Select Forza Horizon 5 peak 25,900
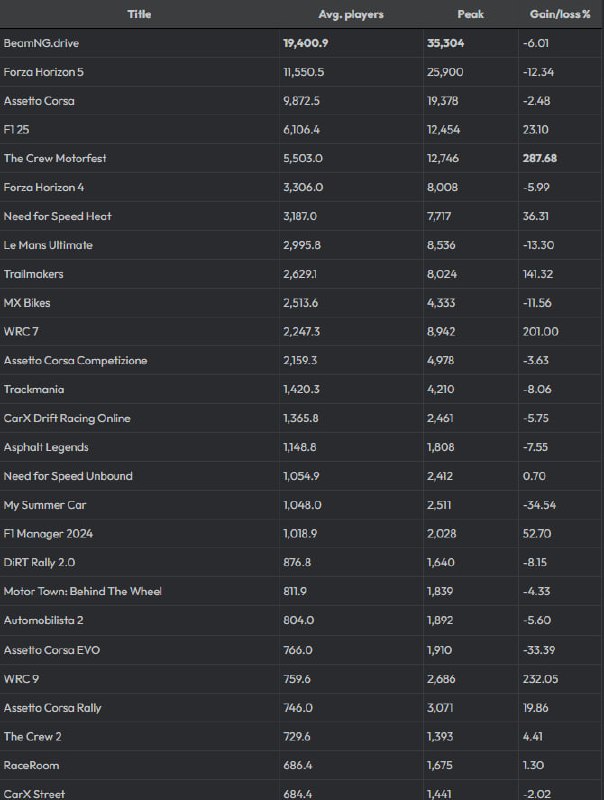Image resolution: width=604 pixels, height=800 pixels. pos(445,72)
